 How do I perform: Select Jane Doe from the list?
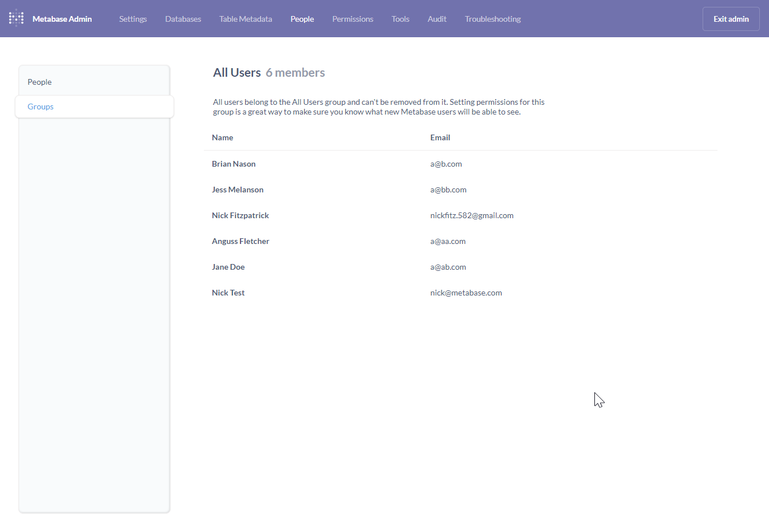tap(228, 267)
